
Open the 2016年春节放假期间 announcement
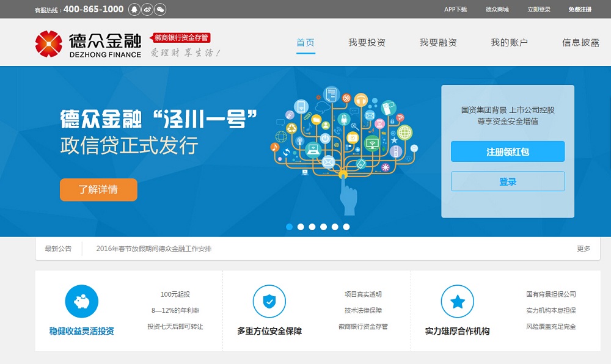[154, 249]
